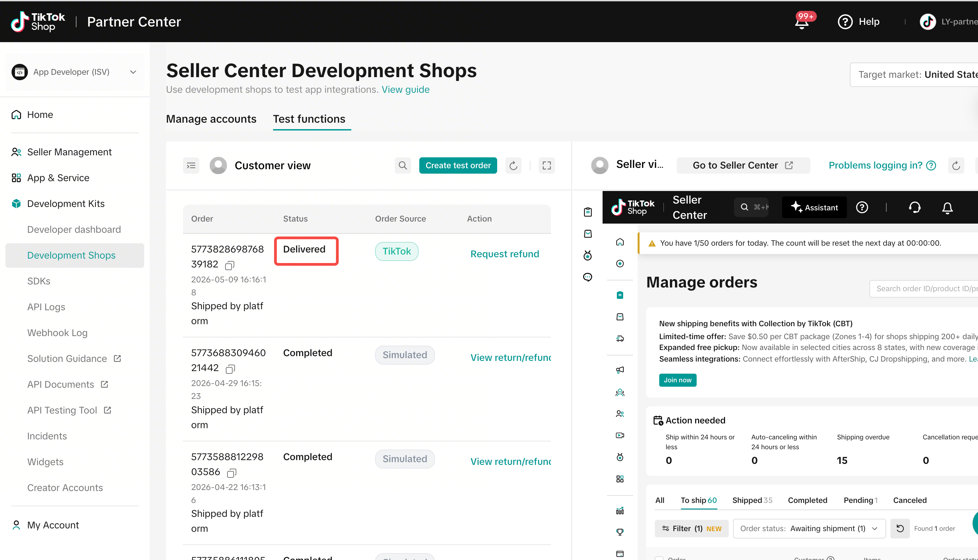The width and height of the screenshot is (978, 560).
Task: Expand Customer view to fullscreen
Action: 546,165
